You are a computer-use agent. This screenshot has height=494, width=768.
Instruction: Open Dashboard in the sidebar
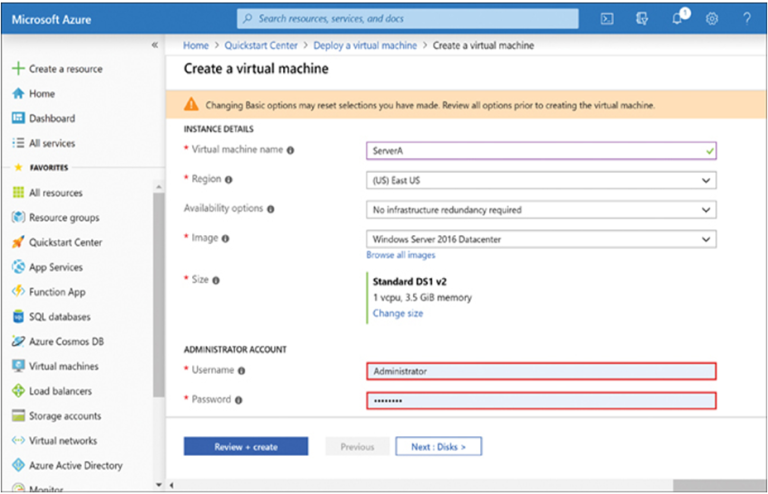(x=52, y=118)
